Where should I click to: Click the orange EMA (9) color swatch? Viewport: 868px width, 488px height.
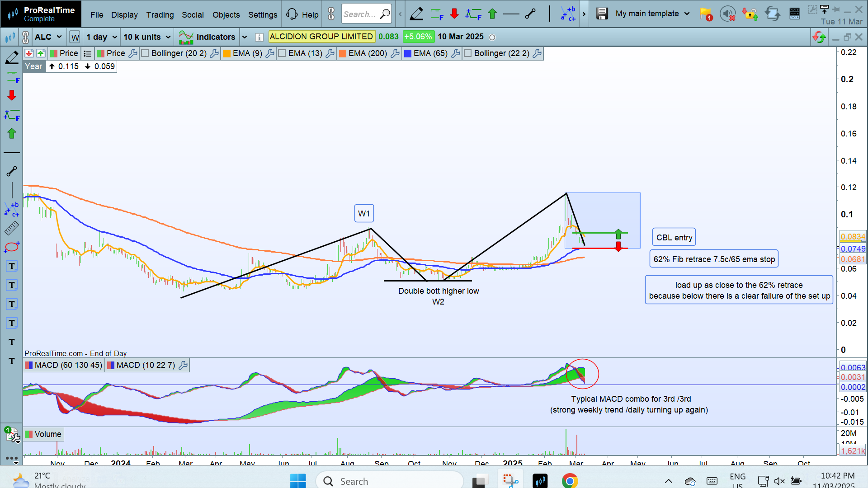point(227,53)
